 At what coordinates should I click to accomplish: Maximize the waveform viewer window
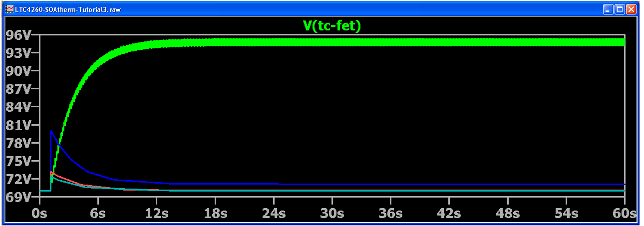click(x=620, y=9)
